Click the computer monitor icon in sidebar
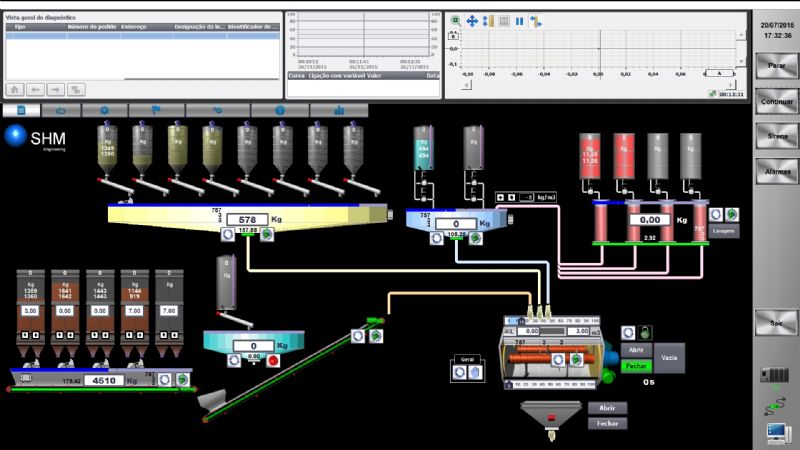This screenshot has height=450, width=800. 776,432
